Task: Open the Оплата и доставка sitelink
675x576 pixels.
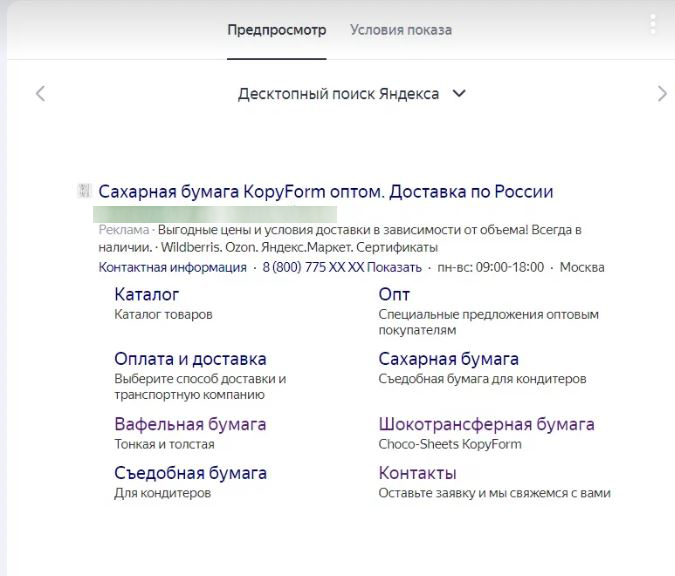Action: point(190,359)
